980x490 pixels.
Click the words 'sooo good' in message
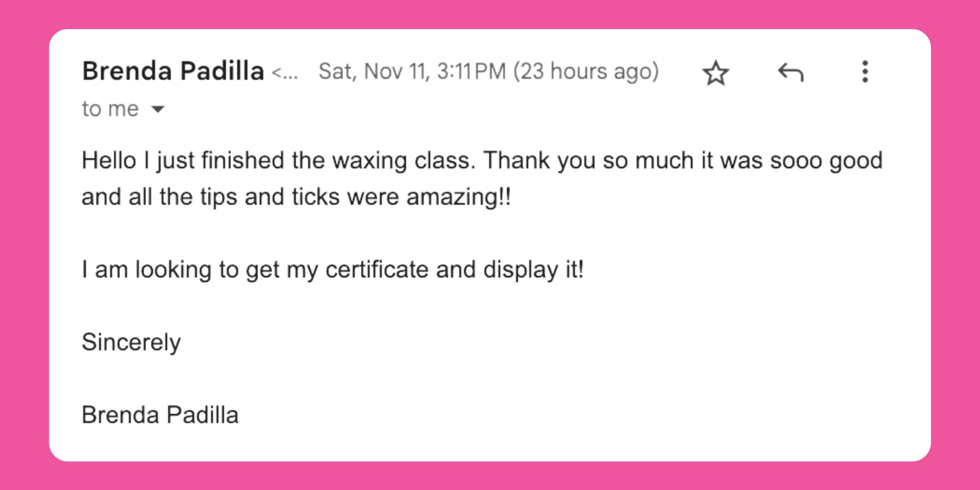point(826,160)
